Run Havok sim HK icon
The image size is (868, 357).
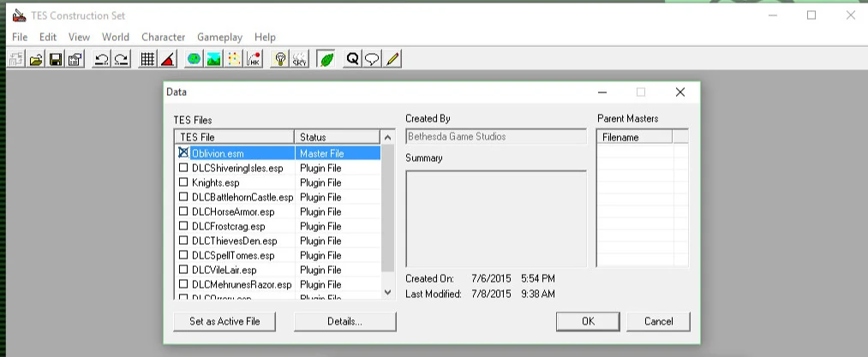pyautogui.click(x=254, y=59)
